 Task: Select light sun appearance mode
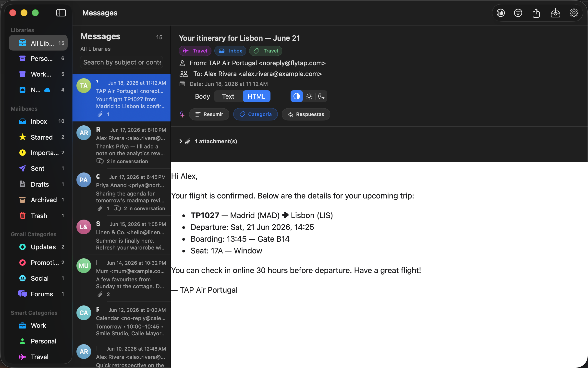pyautogui.click(x=309, y=96)
